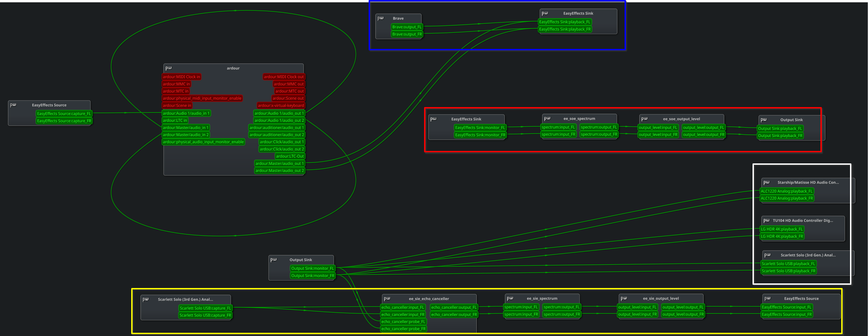Select the ardour:Master/audio_in 1 port

click(x=186, y=128)
